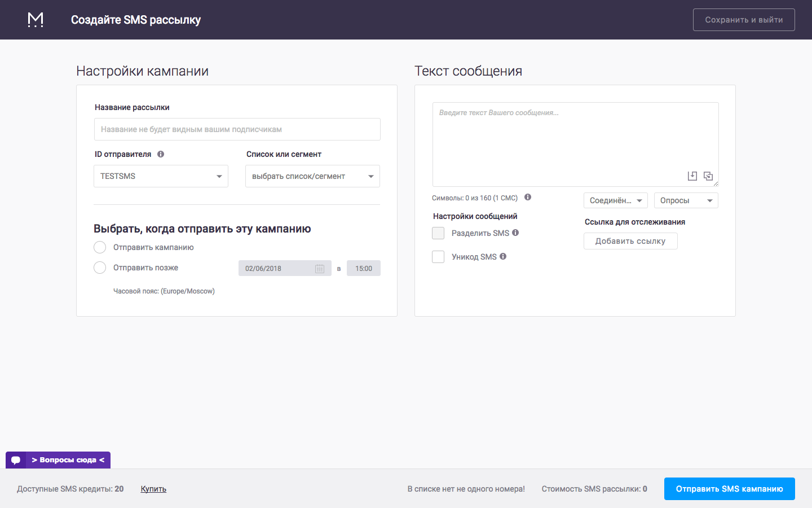This screenshot has width=812, height=508.
Task: Open the chat bubble icon Вопросы сюда
Action: (15, 459)
